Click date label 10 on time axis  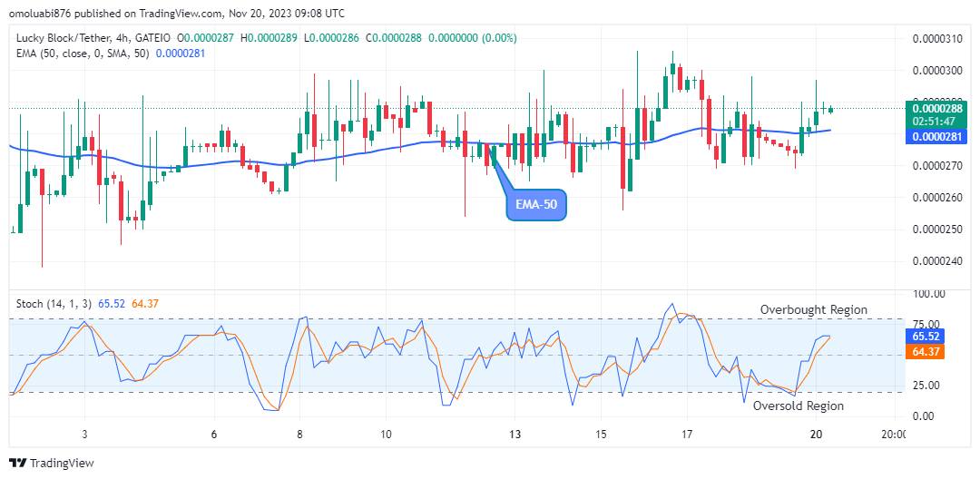click(x=386, y=435)
